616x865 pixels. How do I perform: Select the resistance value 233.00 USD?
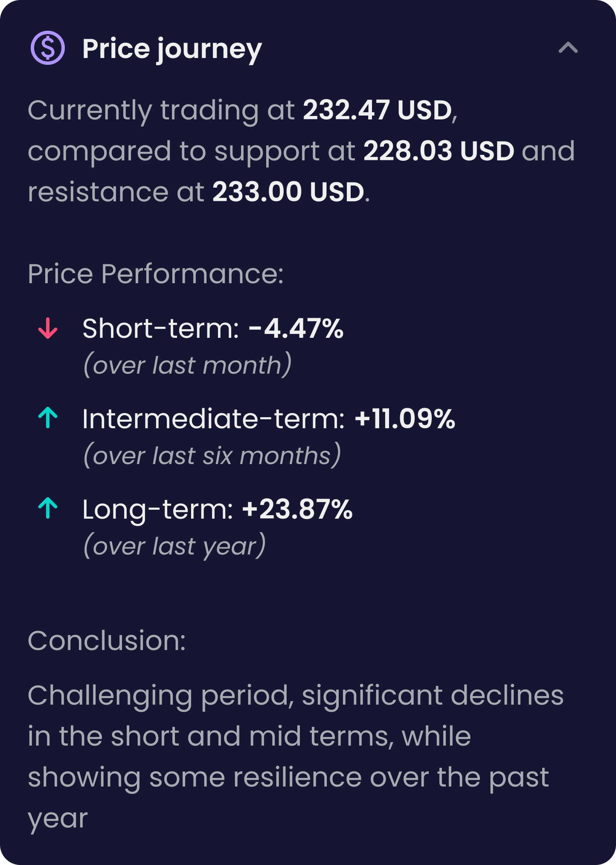tap(288, 192)
